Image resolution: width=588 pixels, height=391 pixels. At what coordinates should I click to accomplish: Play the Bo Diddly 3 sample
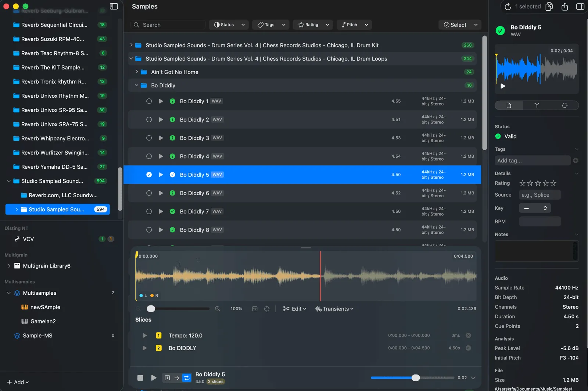tap(161, 138)
